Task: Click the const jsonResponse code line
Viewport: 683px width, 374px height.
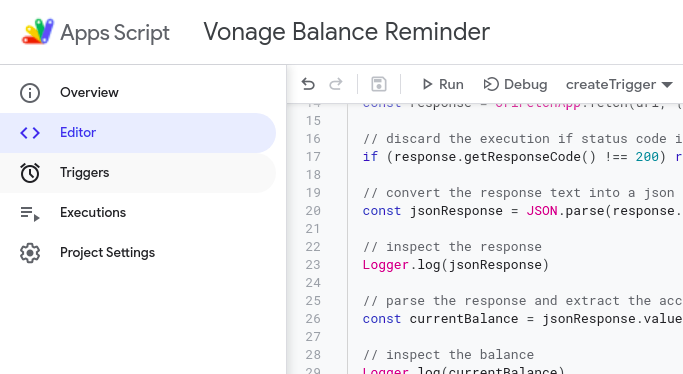Action: [x=522, y=211]
